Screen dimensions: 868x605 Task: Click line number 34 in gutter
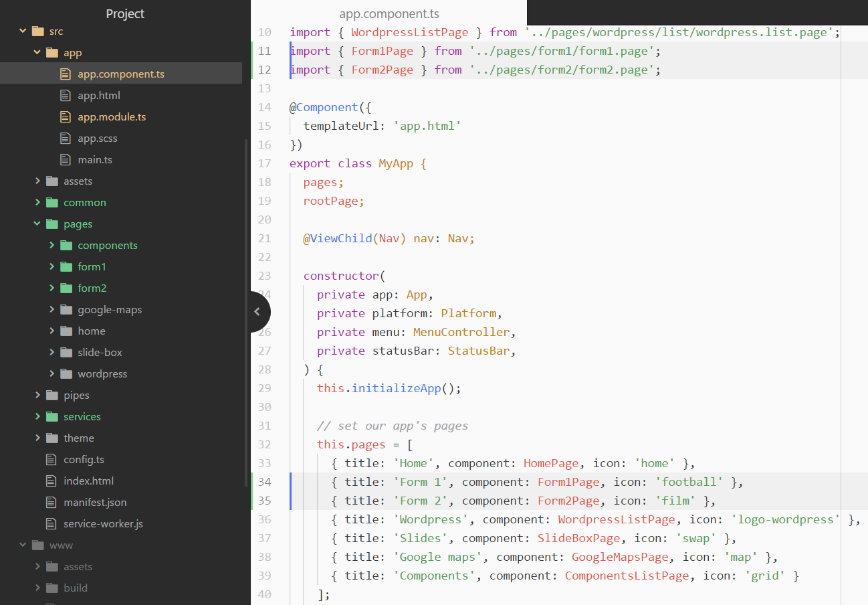click(x=264, y=482)
